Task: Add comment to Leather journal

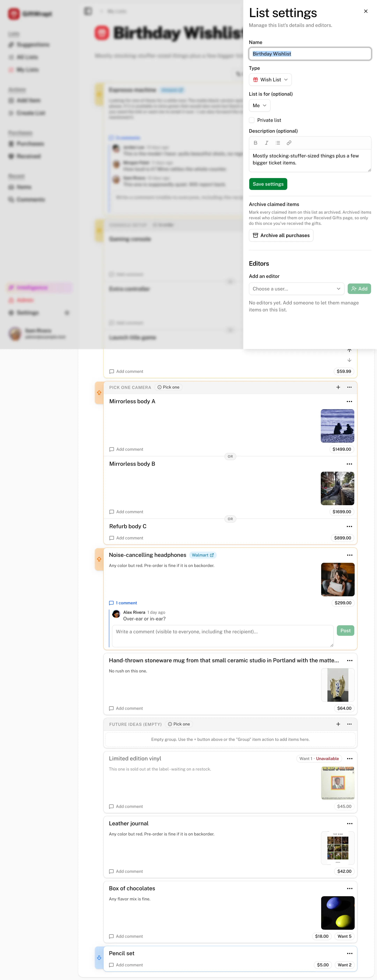Action: (x=126, y=871)
